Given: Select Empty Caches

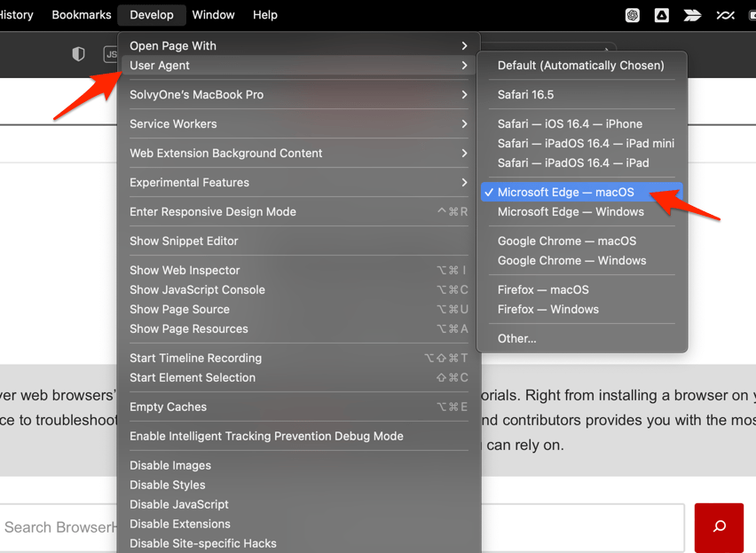Looking at the screenshot, I should click(299, 407).
